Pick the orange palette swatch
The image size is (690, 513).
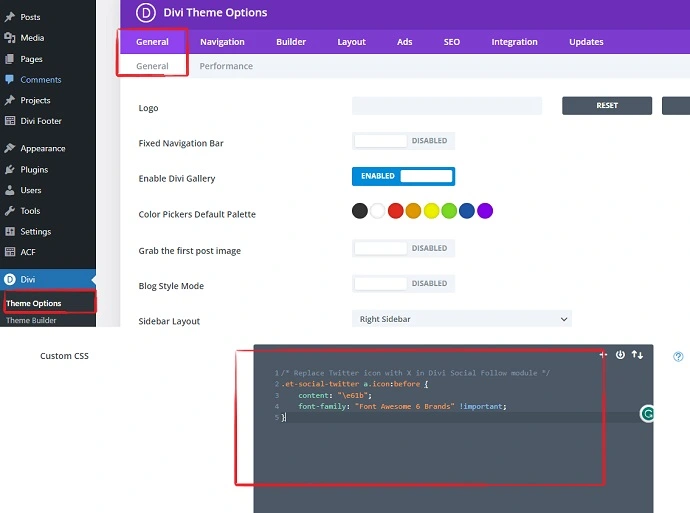413,211
